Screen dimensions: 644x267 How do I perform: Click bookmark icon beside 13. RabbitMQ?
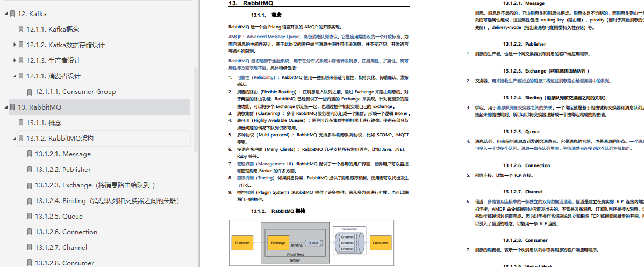pyautogui.click(x=12, y=107)
